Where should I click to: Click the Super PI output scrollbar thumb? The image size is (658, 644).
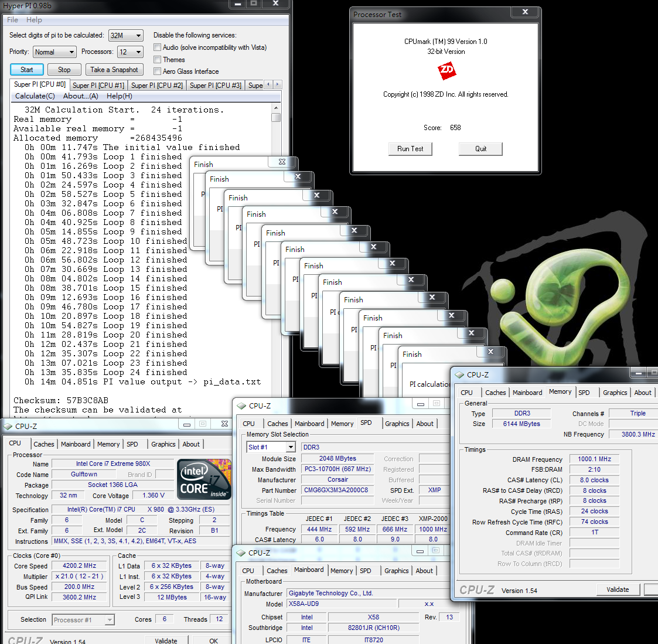[x=276, y=117]
